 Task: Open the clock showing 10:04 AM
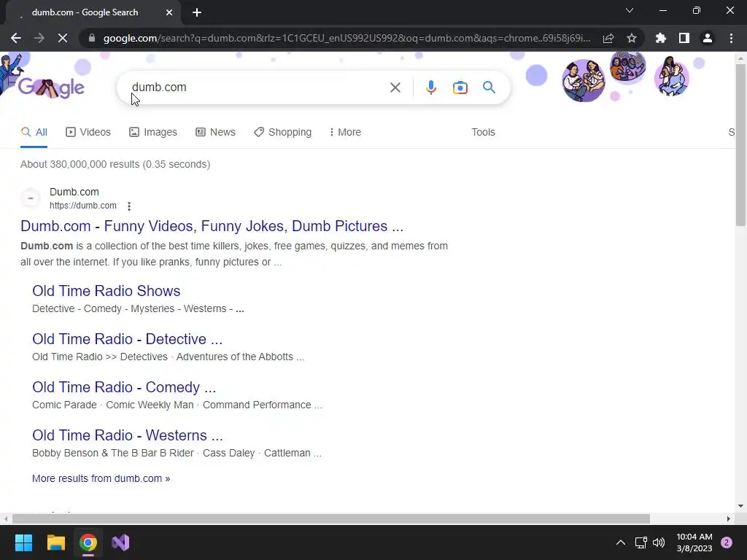694,542
